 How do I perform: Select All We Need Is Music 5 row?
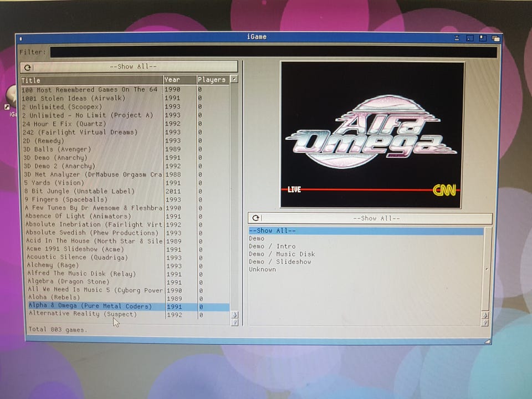pos(129,290)
